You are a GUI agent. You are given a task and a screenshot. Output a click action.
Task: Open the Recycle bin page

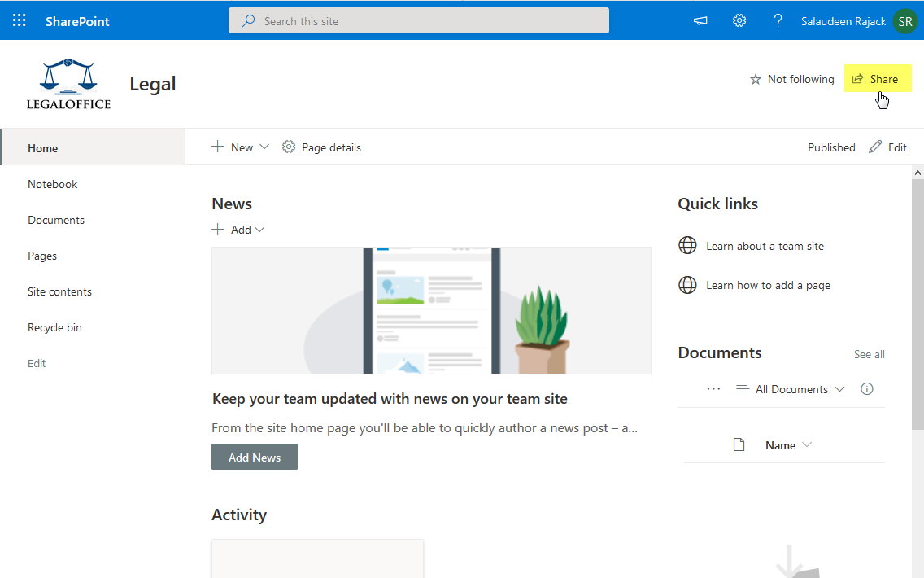[x=54, y=327]
